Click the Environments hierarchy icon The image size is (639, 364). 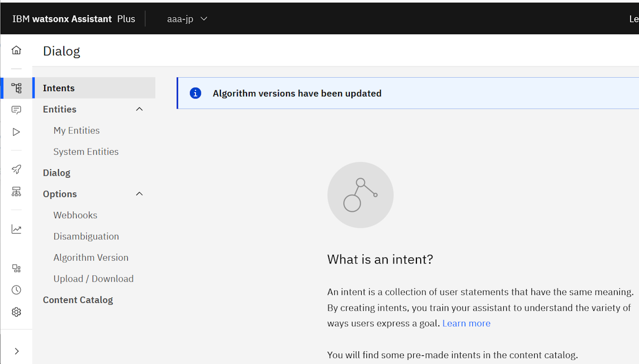coord(17,192)
